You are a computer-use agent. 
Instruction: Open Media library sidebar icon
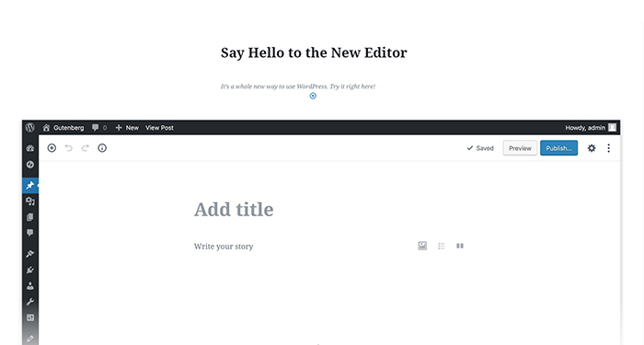30,201
